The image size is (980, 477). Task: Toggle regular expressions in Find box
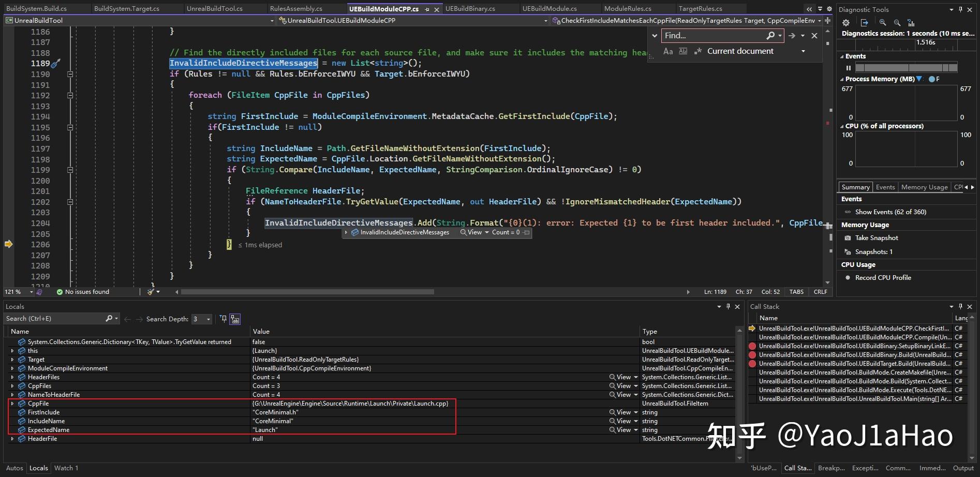[698, 51]
